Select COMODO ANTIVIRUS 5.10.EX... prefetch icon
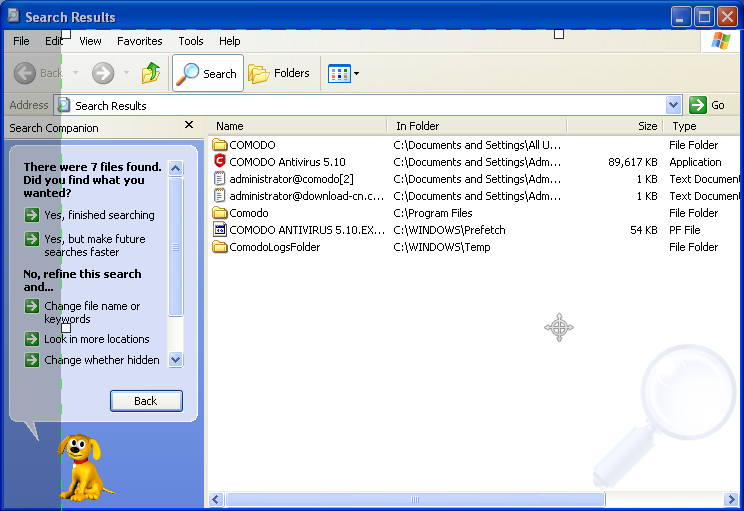 click(219, 230)
